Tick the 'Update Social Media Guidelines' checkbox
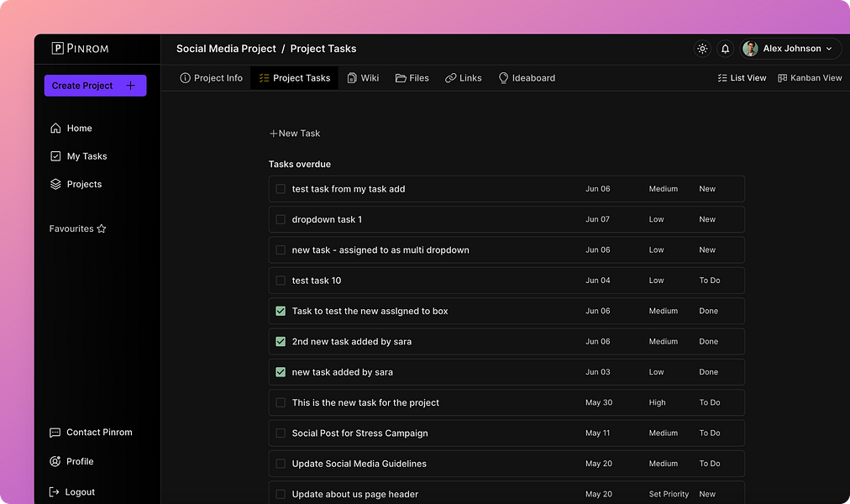 coord(281,464)
